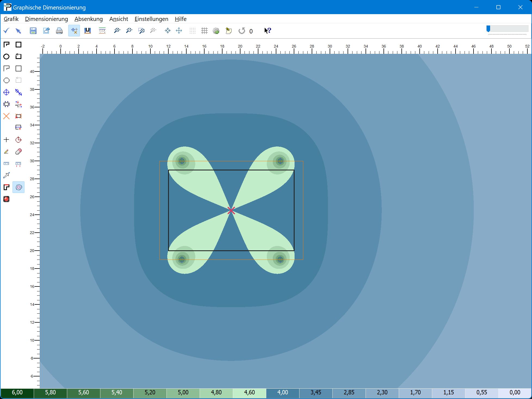The image size is (532, 399).
Task: Click the zoom in magnifier icon
Action: 117,31
